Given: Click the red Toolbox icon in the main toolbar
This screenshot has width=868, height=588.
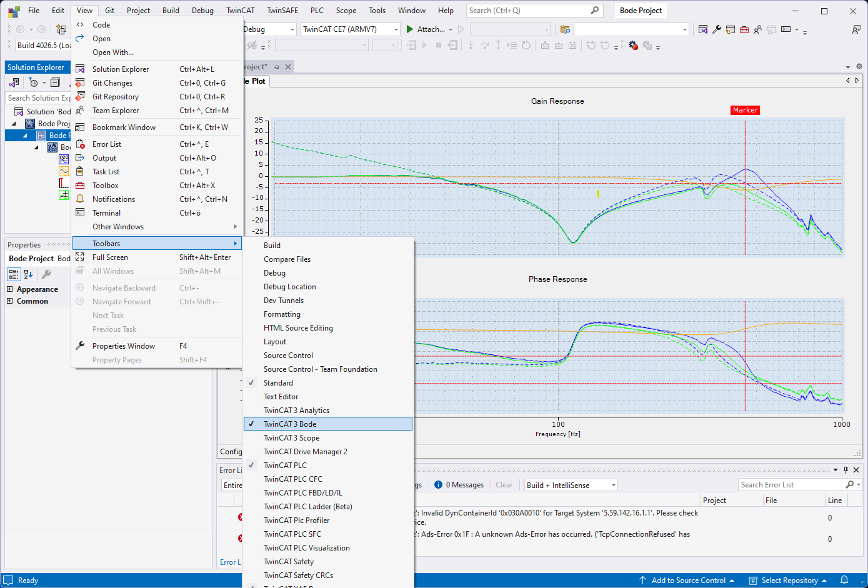Looking at the screenshot, I should tap(744, 29).
